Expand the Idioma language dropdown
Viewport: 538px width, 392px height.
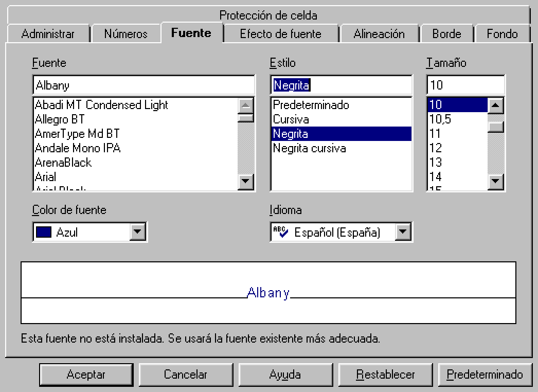tap(403, 232)
